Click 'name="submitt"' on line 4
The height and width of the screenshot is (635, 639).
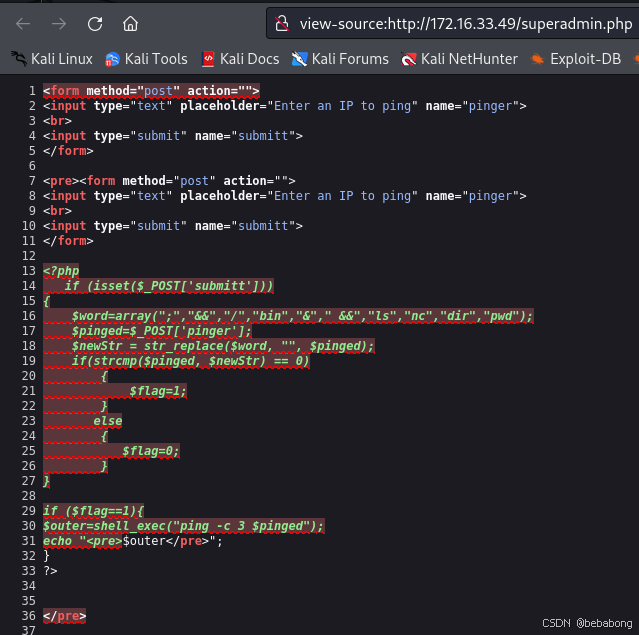coord(245,136)
